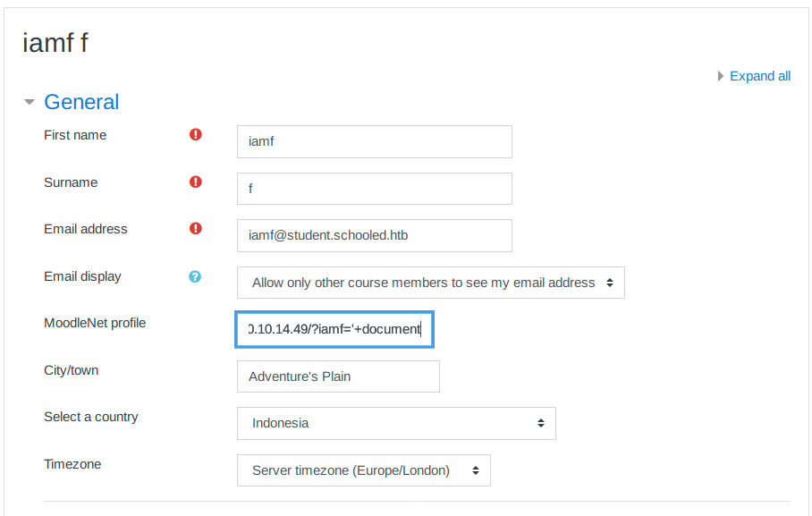Image resolution: width=812 pixels, height=516 pixels.
Task: Click into the Surname text field
Action: click(374, 189)
